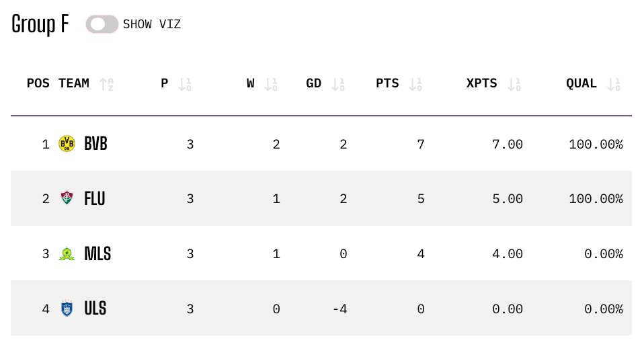Click the Mamelodi Sundowns crest
This screenshot has width=644, height=359.
click(x=67, y=254)
